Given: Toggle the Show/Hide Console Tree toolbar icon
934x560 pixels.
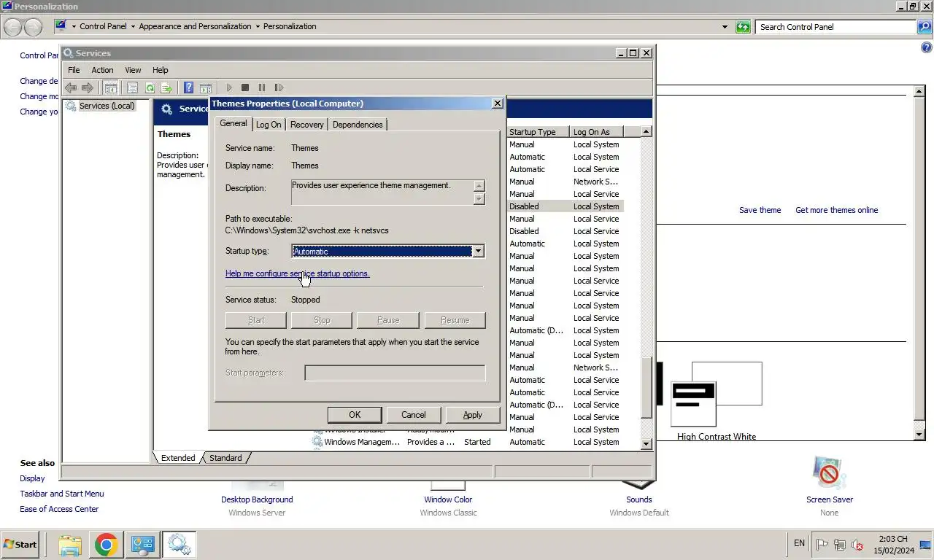Looking at the screenshot, I should (x=110, y=87).
